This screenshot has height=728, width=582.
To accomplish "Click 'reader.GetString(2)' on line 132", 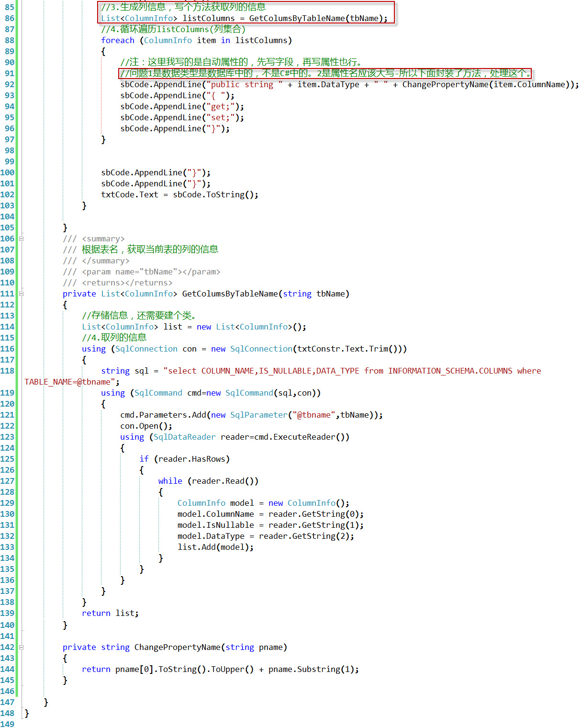I will click(x=304, y=536).
